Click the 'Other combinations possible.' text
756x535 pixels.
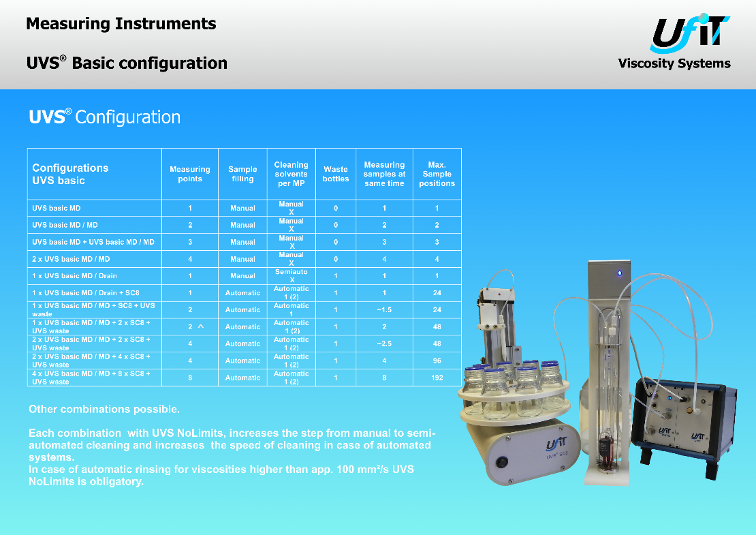coord(104,410)
